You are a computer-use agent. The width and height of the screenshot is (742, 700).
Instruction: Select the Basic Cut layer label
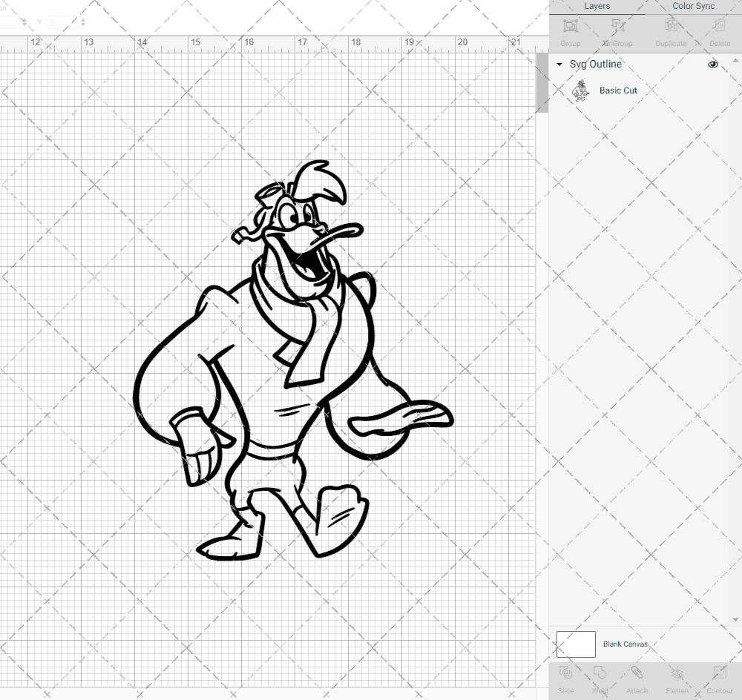pyautogui.click(x=618, y=90)
